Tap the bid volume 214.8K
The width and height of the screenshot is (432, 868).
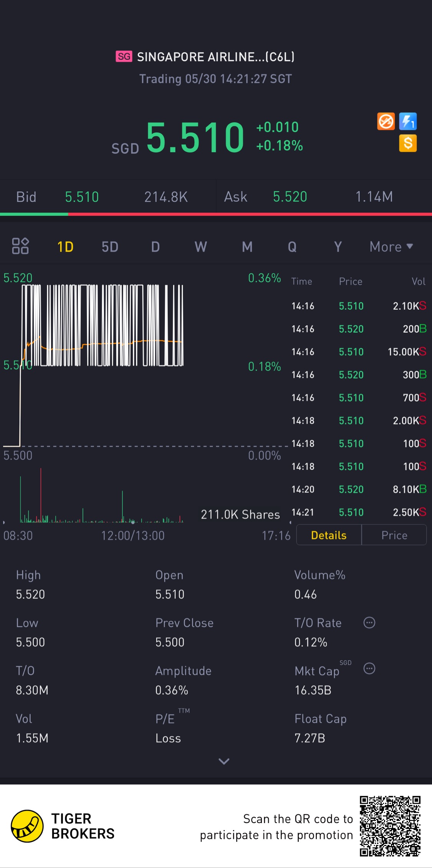166,197
